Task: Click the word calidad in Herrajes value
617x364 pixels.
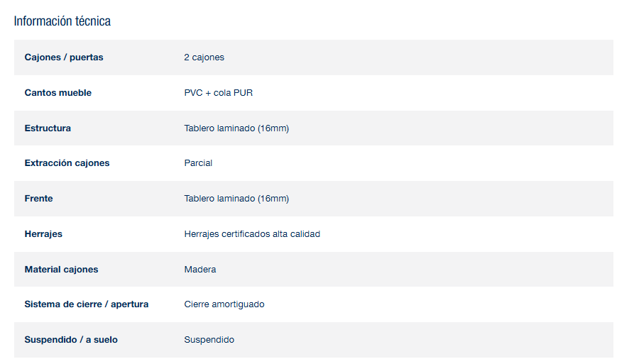Action: (x=304, y=234)
